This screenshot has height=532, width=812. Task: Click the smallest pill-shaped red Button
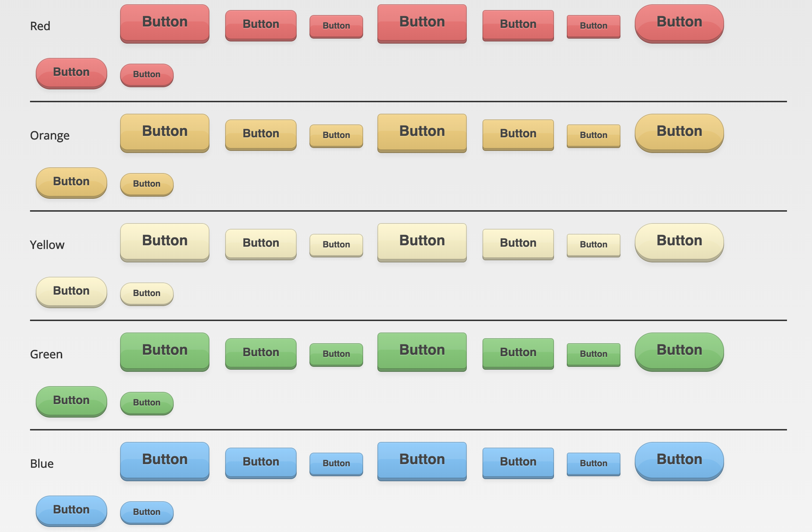click(x=147, y=75)
